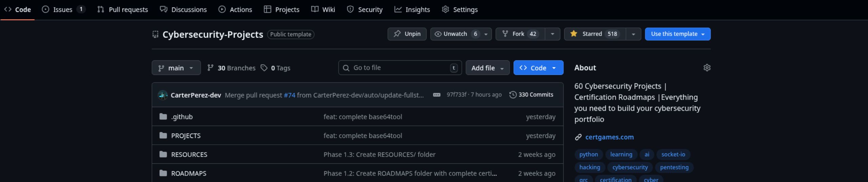Open the Actions tab
The height and width of the screenshot is (182, 868).
[x=235, y=9]
